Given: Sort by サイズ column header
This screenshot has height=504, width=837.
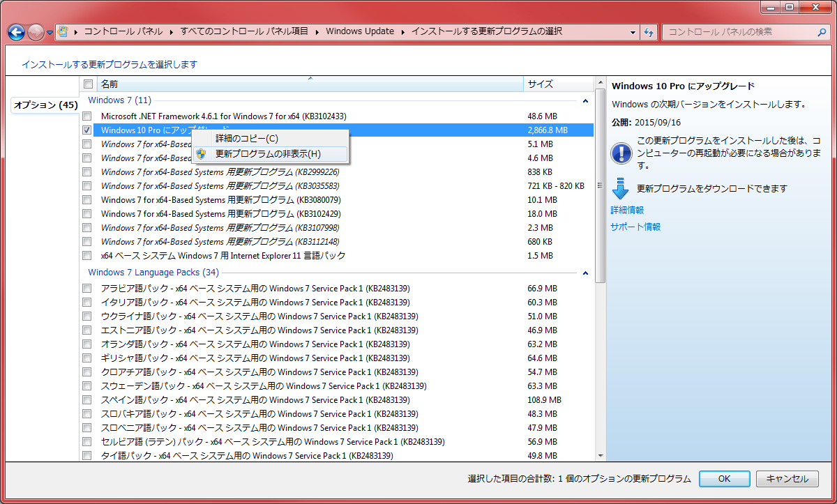Looking at the screenshot, I should point(558,84).
